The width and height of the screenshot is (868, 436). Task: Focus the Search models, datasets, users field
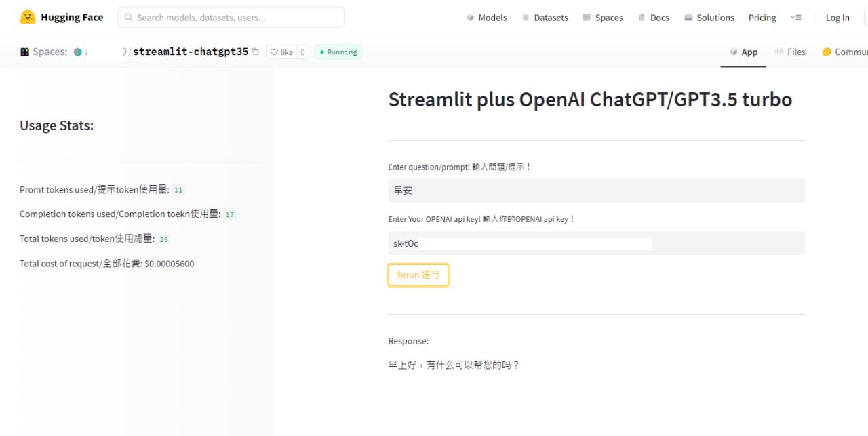tap(231, 18)
